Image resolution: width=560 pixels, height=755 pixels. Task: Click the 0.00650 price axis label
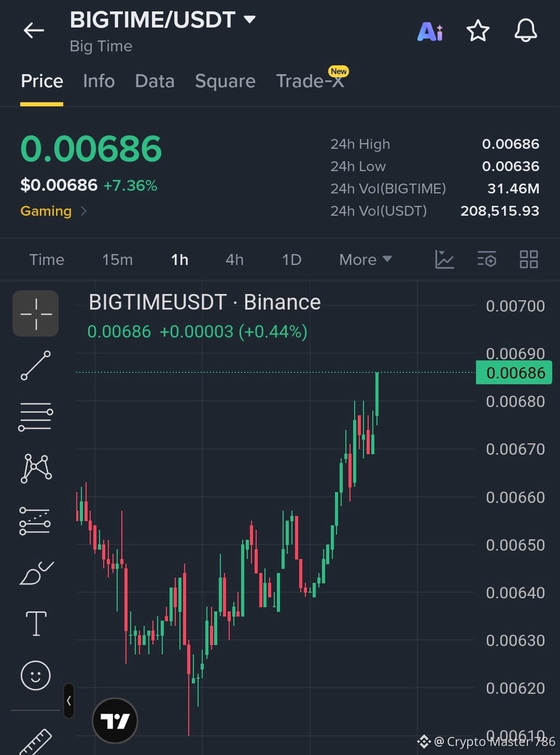click(x=515, y=545)
